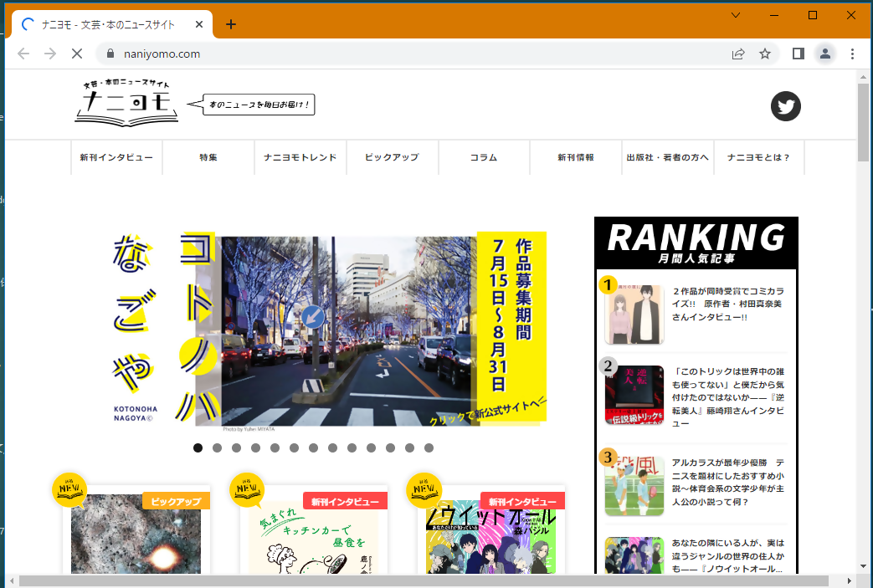Open the ピックアップ menu item
The width and height of the screenshot is (873, 588).
(392, 157)
